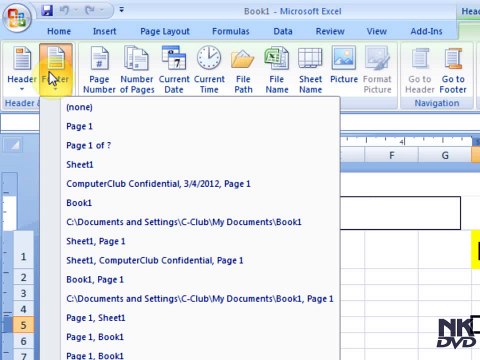Image resolution: width=480 pixels, height=360 pixels.
Task: Select column G header
Action: [x=445, y=155]
